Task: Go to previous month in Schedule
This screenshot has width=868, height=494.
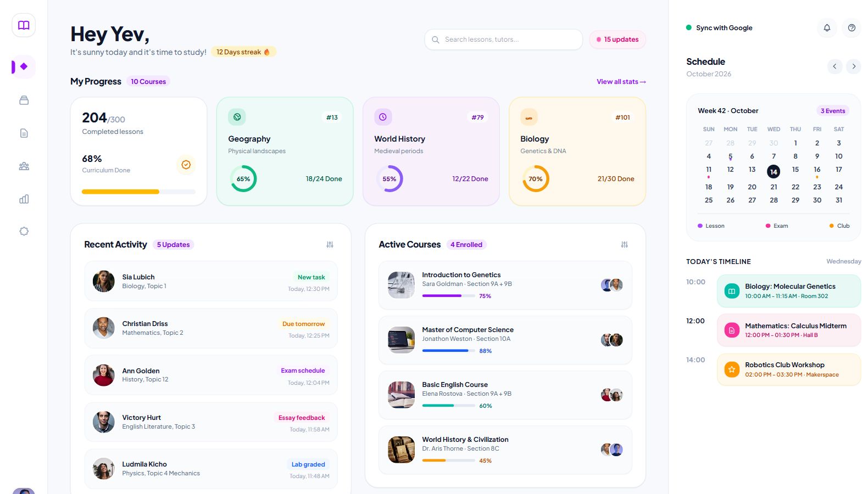Action: click(834, 66)
